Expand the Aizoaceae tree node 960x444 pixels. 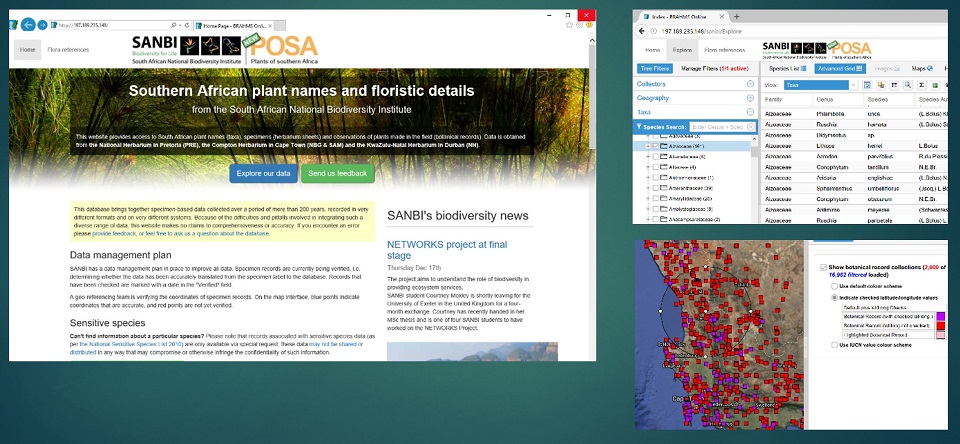click(648, 146)
